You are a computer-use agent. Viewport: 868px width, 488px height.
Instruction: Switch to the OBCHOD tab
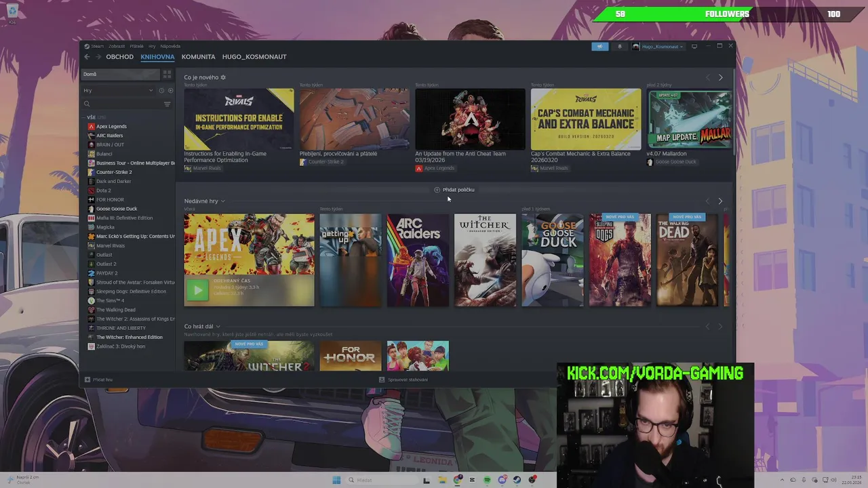tap(119, 57)
